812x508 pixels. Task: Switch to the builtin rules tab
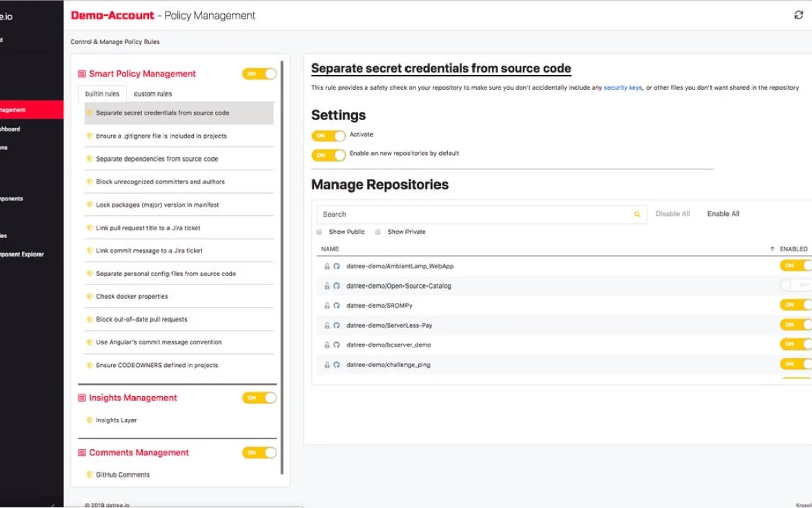click(102, 94)
